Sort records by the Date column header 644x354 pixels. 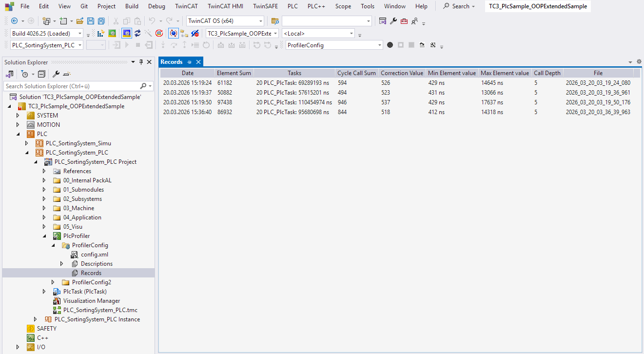187,73
